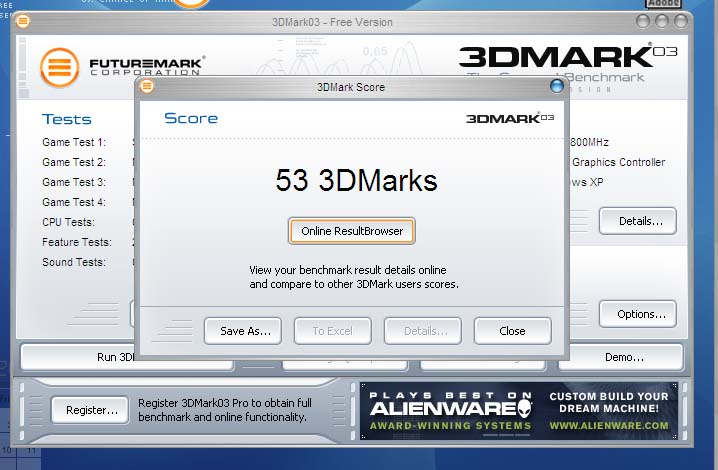Click the 800MHz system info text
Viewport: 718px width, 470px height.
pyautogui.click(x=589, y=142)
